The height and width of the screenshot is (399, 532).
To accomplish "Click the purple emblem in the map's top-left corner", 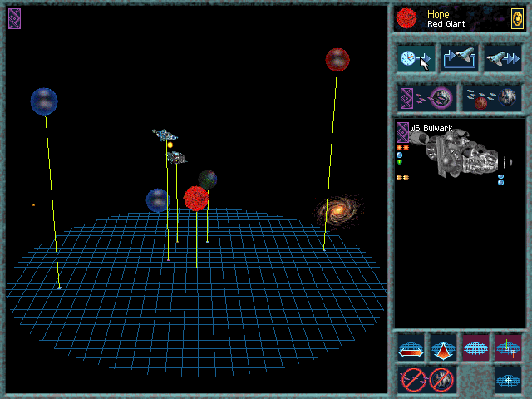I will tap(15, 18).
